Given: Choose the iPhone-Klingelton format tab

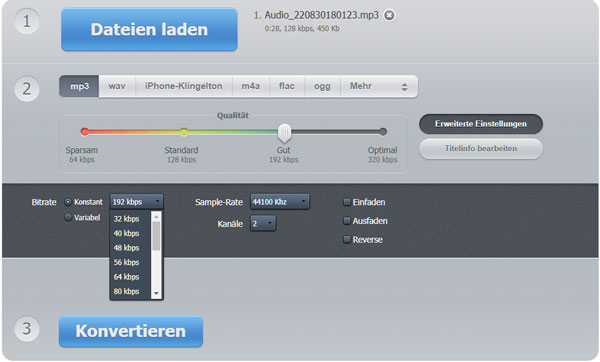Looking at the screenshot, I should click(x=184, y=86).
